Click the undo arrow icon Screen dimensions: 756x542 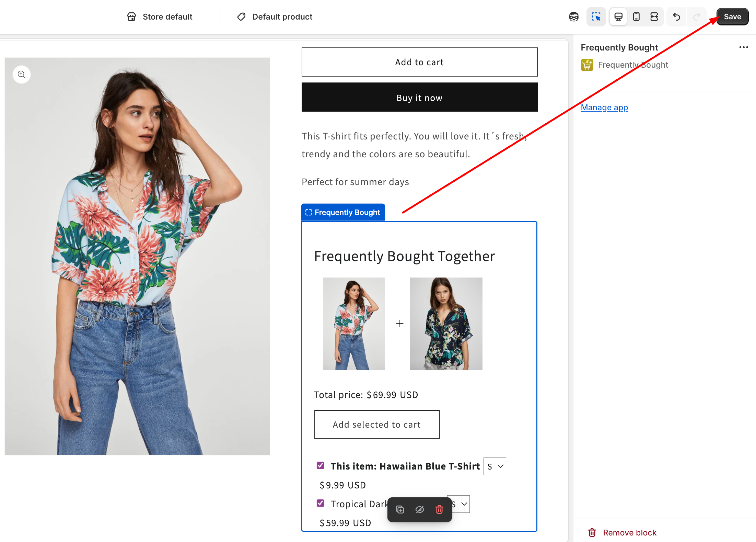pyautogui.click(x=676, y=16)
